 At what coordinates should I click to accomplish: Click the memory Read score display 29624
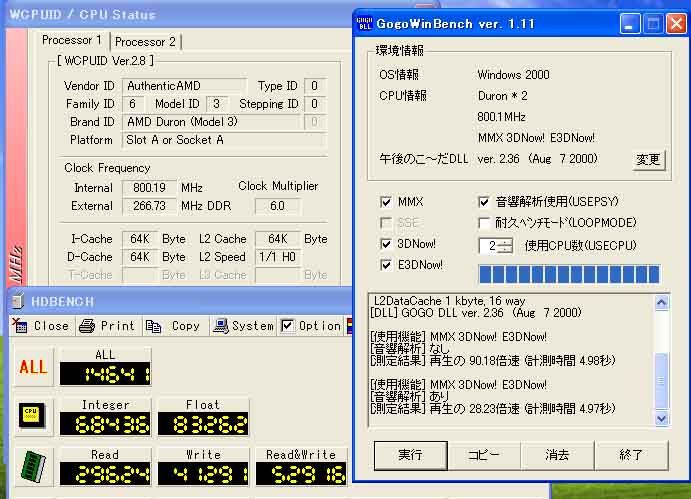click(x=105, y=474)
